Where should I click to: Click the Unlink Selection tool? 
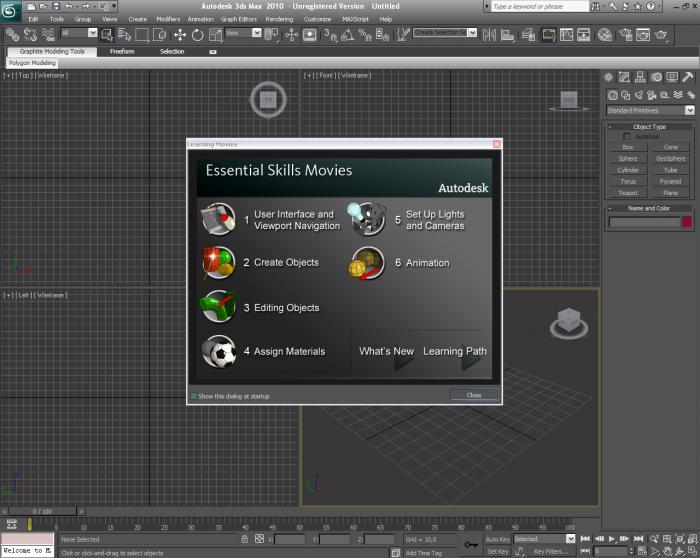pos(30,34)
